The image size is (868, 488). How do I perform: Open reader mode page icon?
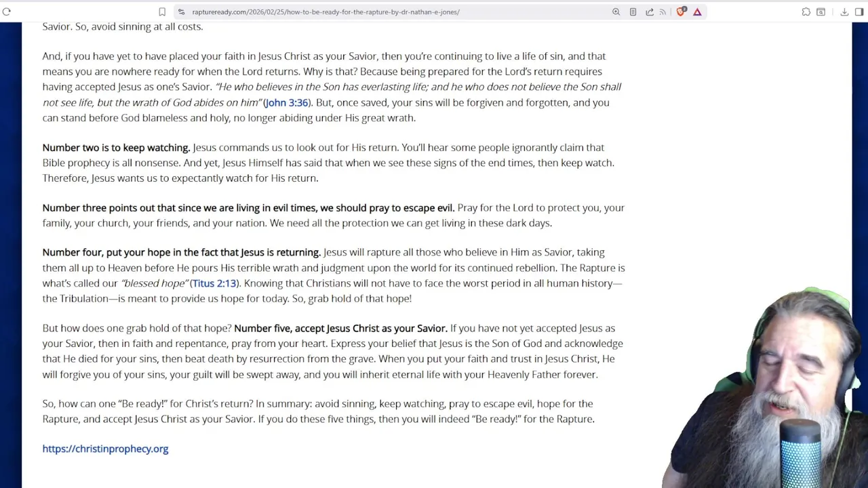click(633, 12)
